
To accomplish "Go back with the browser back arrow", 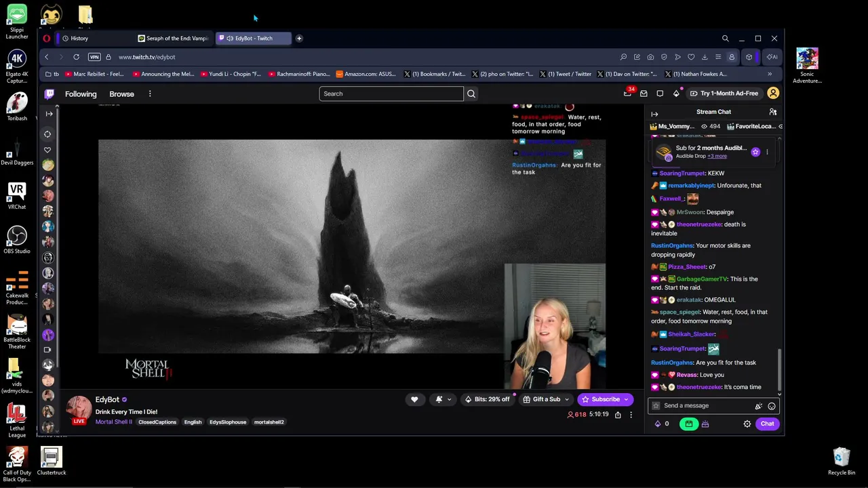I will coord(46,57).
